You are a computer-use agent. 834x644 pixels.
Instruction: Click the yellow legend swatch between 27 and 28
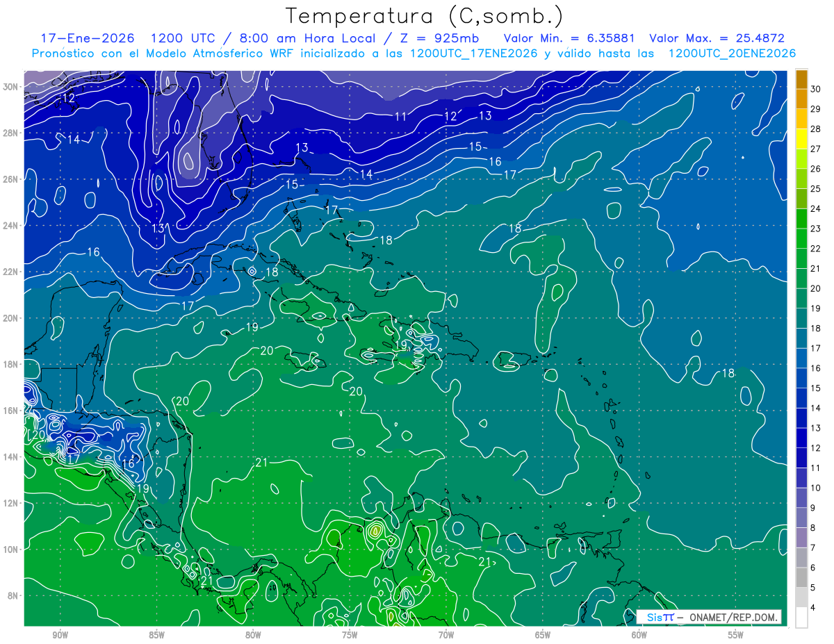tap(801, 139)
